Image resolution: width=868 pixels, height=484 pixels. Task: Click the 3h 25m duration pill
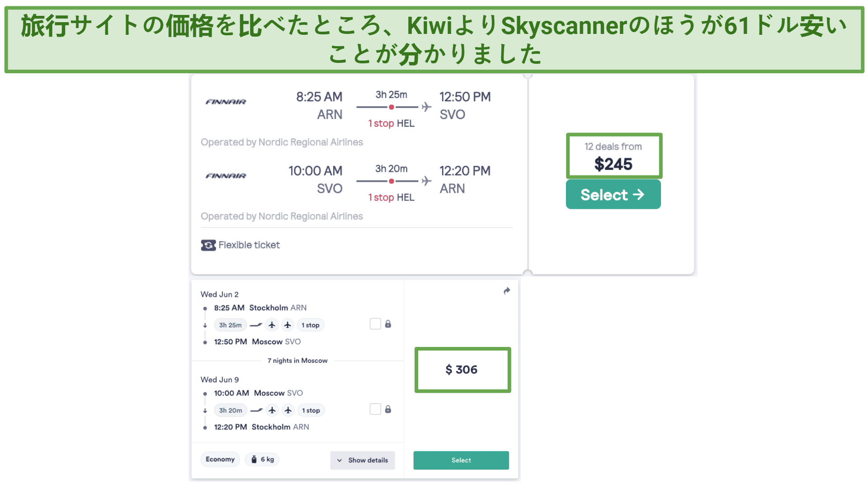click(x=230, y=325)
